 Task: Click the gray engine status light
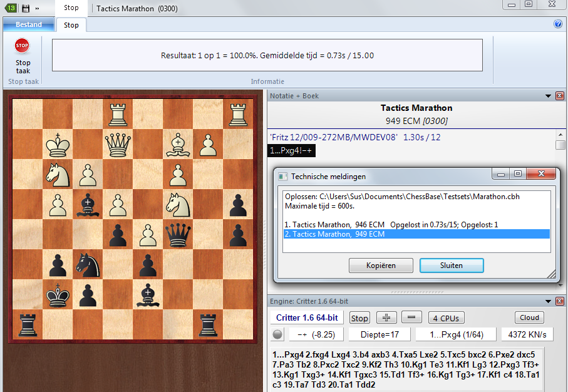tap(277, 334)
